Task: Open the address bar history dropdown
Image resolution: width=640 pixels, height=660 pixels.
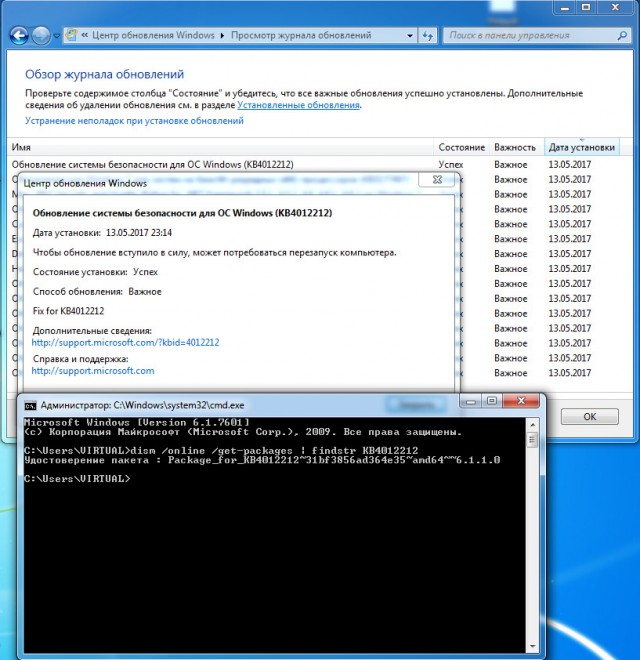Action: (410, 36)
